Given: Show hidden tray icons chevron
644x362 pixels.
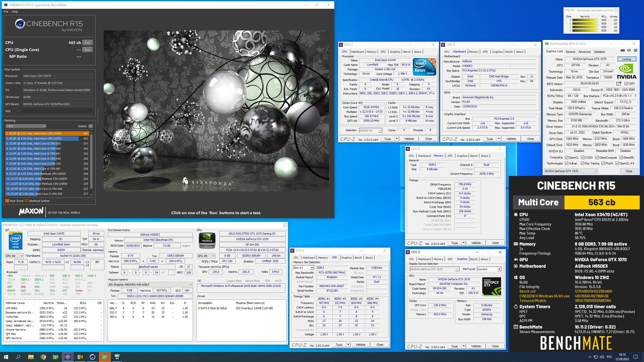Looking at the screenshot, I should click(x=590, y=357).
